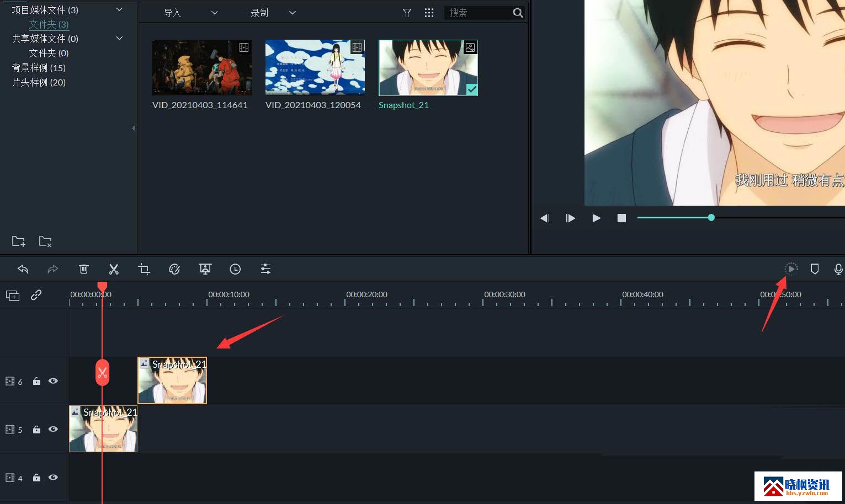Viewport: 845px width, 504px height.
Task: Select VID_20210403_114641 thumbnail
Action: click(202, 67)
